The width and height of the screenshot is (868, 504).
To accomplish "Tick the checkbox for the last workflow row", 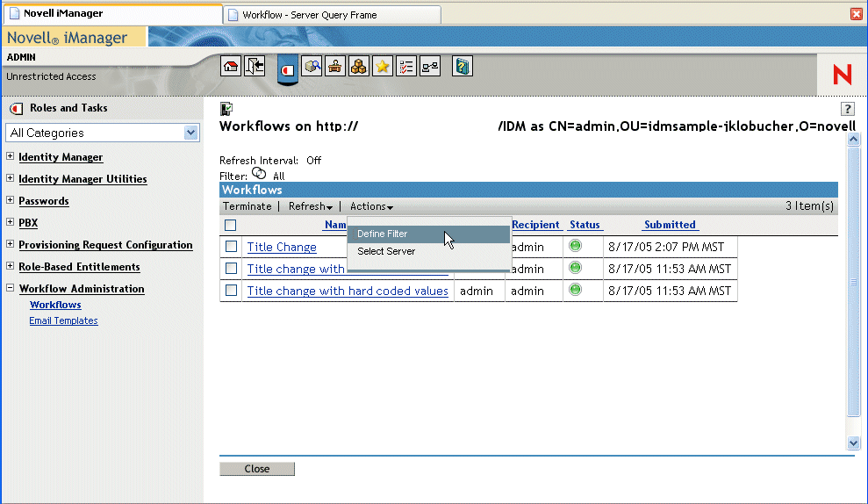I will coord(231,291).
